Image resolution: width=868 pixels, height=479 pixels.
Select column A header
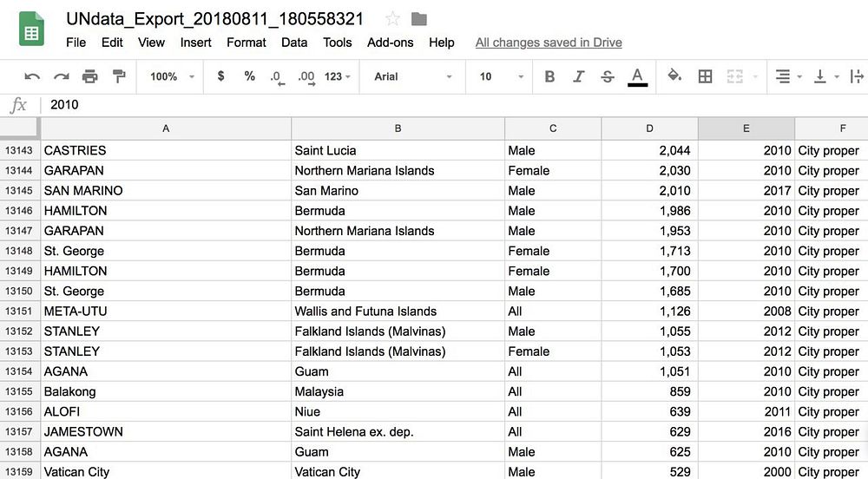[166, 128]
